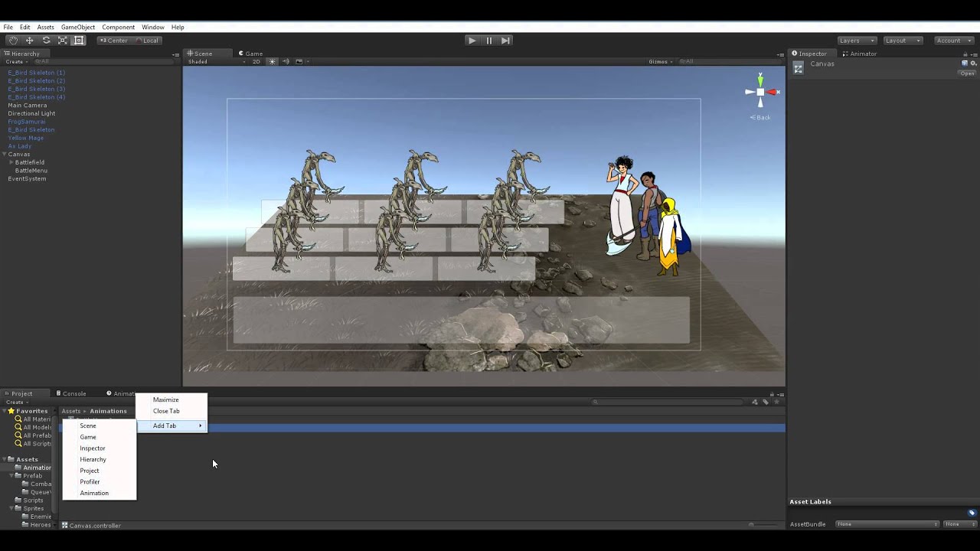Screen dimensions: 980x551
Task: Select the Rect Transform tool icon
Action: click(79, 41)
